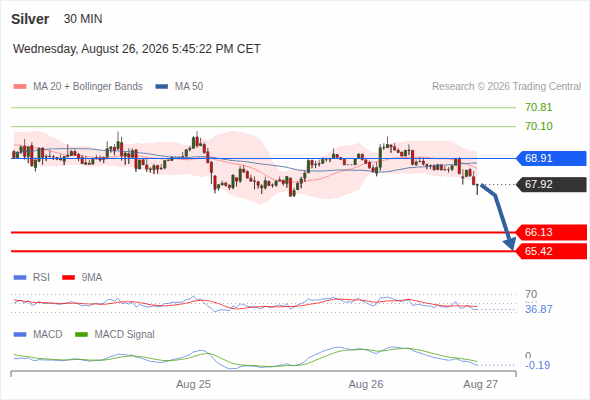Click the 70.81 resistance level label
Screen dimensions: 590x400
(539, 108)
